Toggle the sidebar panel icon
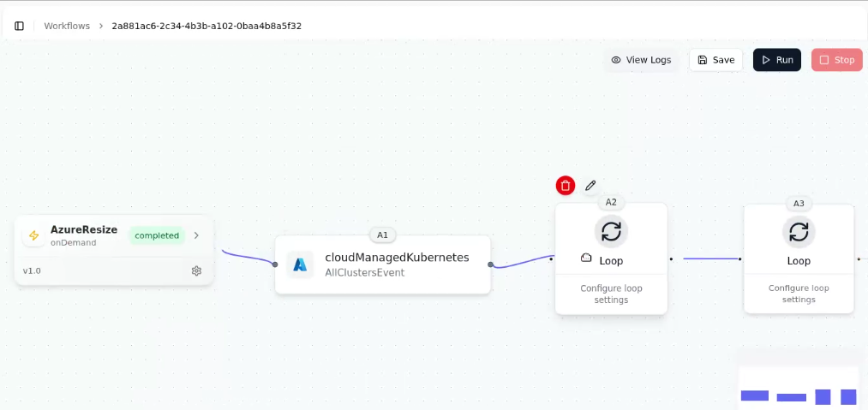The image size is (868, 410). coord(19,26)
